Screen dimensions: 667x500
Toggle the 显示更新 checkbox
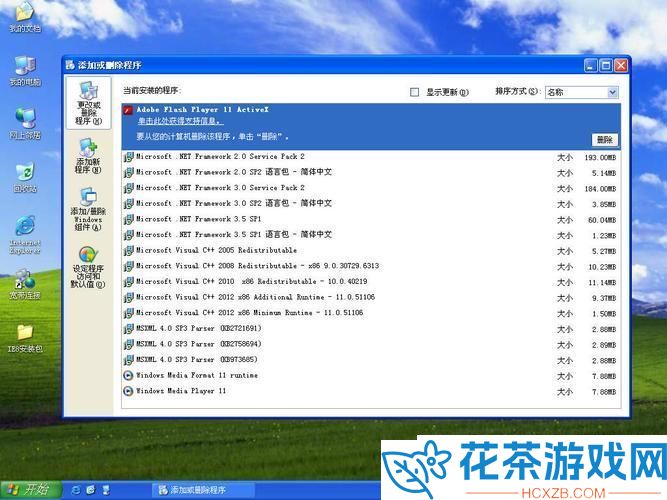(414, 92)
